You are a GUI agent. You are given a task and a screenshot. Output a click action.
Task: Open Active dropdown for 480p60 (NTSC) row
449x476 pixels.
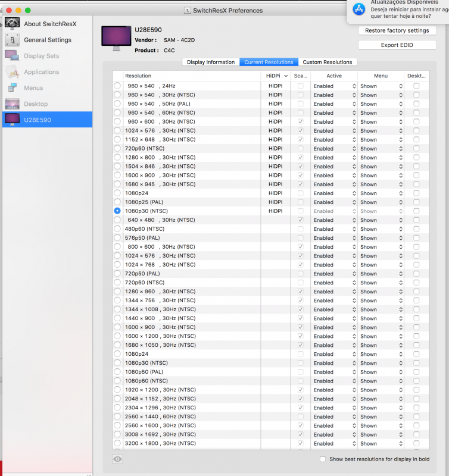coord(334,229)
